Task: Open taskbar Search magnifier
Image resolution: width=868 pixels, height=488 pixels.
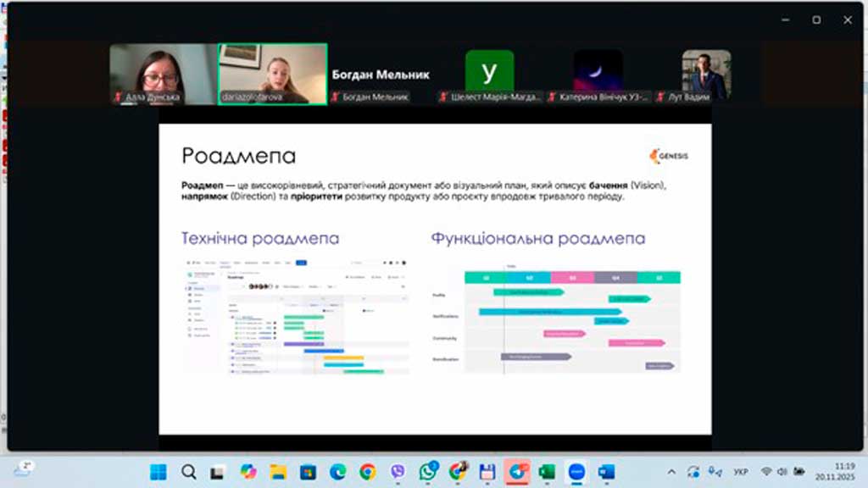Action: tap(188, 471)
